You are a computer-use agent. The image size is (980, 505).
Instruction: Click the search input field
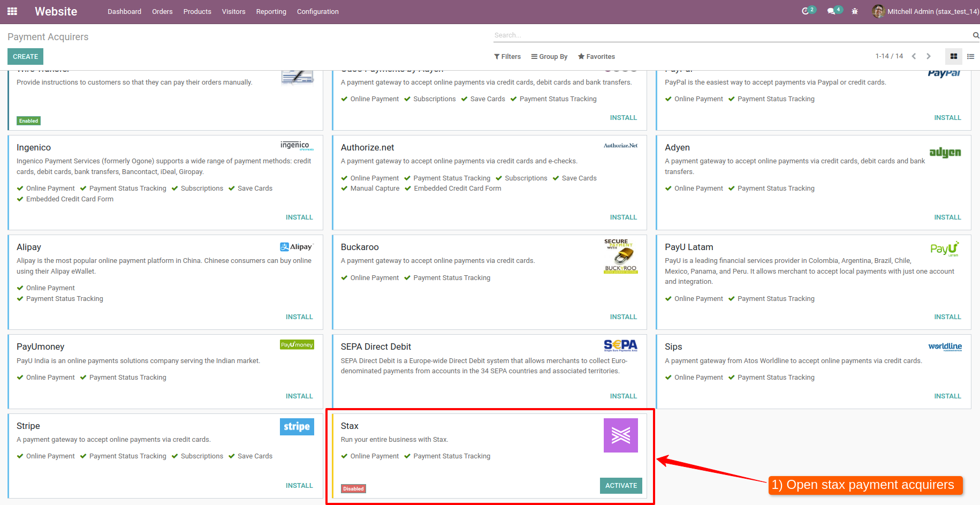coord(732,35)
